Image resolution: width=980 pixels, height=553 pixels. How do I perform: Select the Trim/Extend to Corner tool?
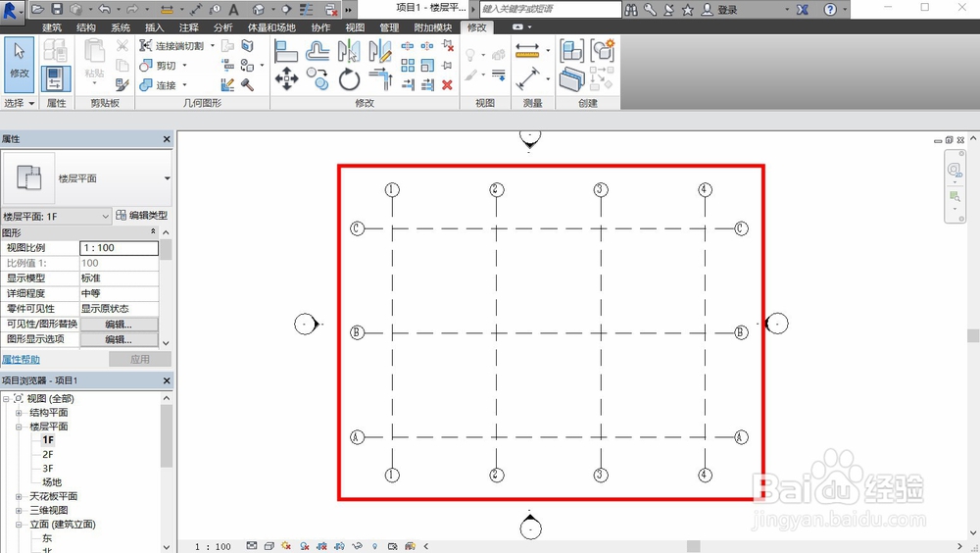(380, 79)
